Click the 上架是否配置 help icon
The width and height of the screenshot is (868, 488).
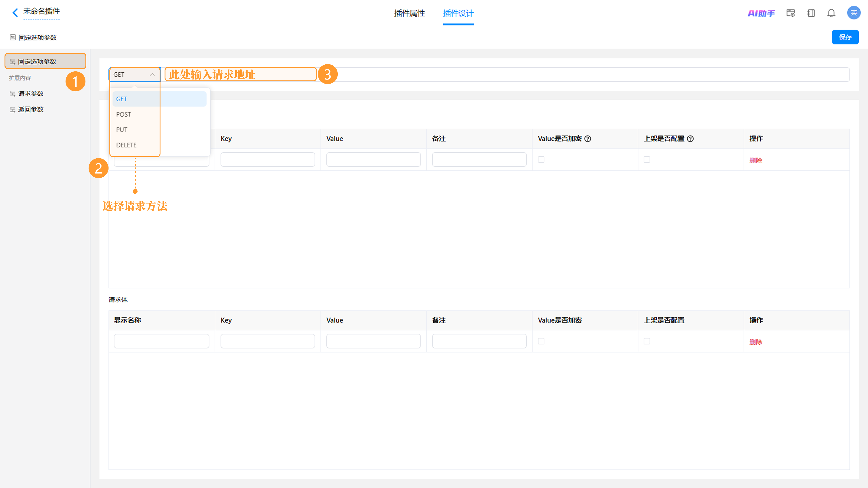coord(690,139)
